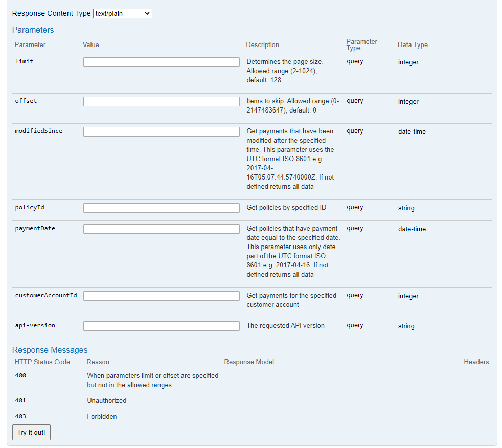Select the 400 HTTP status code
This screenshot has width=502, height=448.
(20, 375)
